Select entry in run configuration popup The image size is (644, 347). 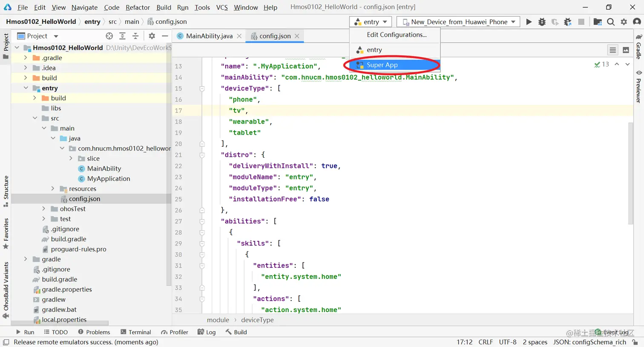pyautogui.click(x=395, y=50)
